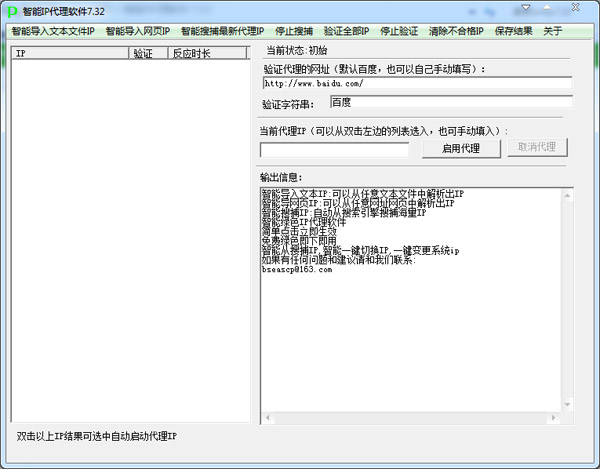Focus the 验证字符串 field containing 百度

tap(451, 102)
